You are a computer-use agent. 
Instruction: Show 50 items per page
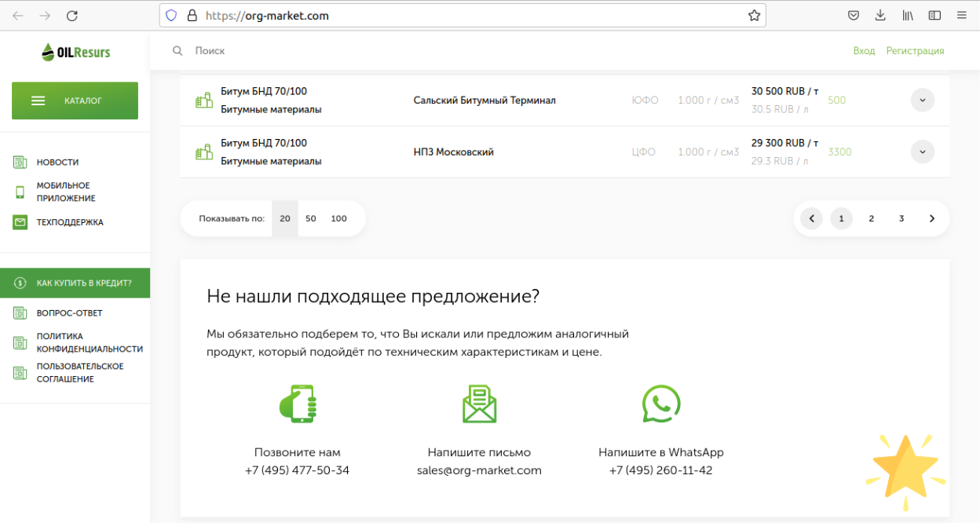pyautogui.click(x=311, y=219)
